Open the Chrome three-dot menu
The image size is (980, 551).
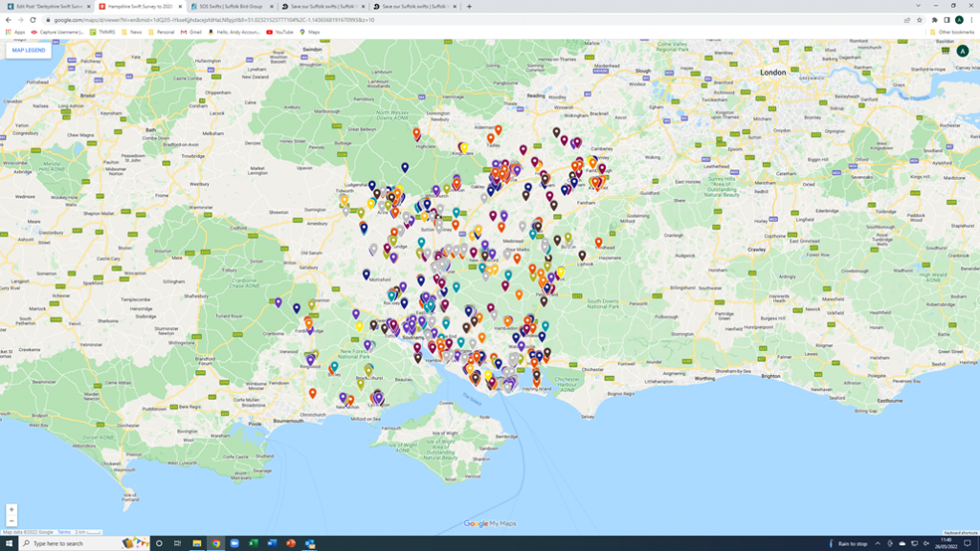pyautogui.click(x=971, y=20)
